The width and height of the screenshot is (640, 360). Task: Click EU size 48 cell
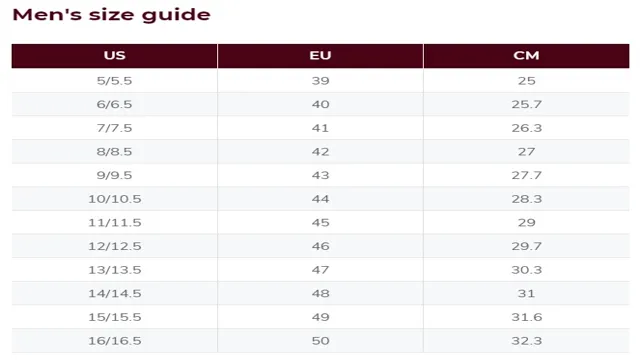[x=320, y=293]
